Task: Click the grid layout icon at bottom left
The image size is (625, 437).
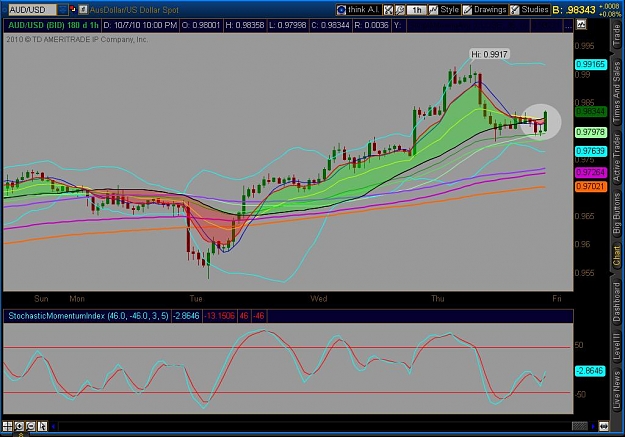Action: [8, 426]
